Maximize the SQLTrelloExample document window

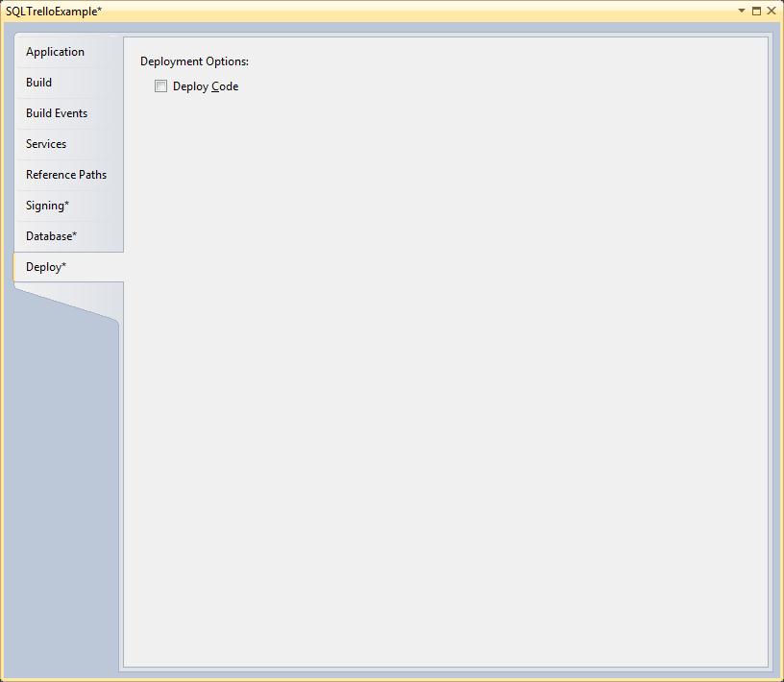tap(756, 11)
